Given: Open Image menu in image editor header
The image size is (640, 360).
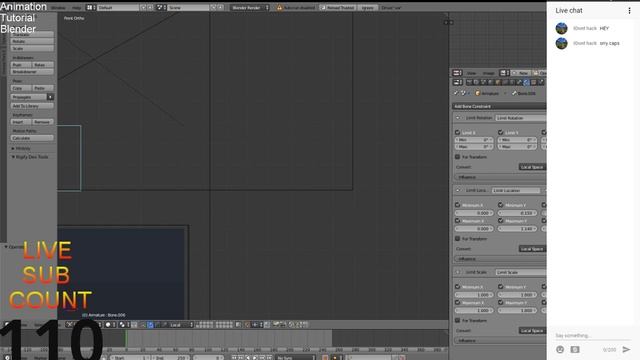Looking at the screenshot, I should 489,73.
